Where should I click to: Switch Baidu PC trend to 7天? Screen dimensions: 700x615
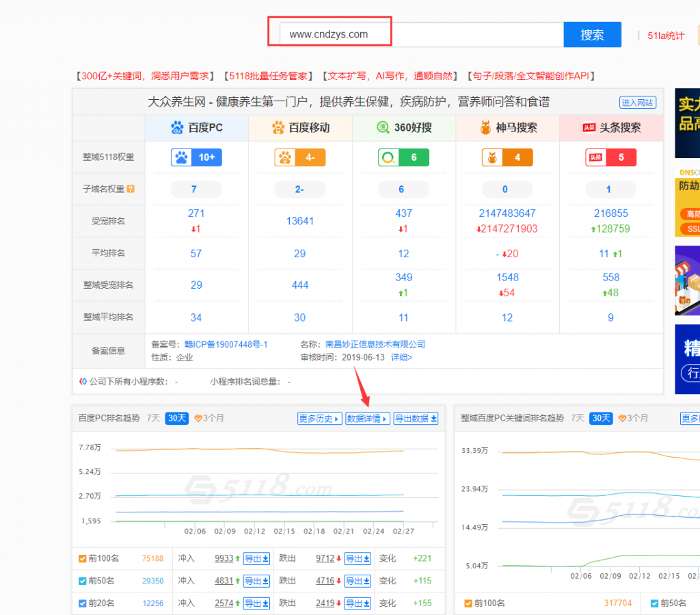[x=153, y=418]
